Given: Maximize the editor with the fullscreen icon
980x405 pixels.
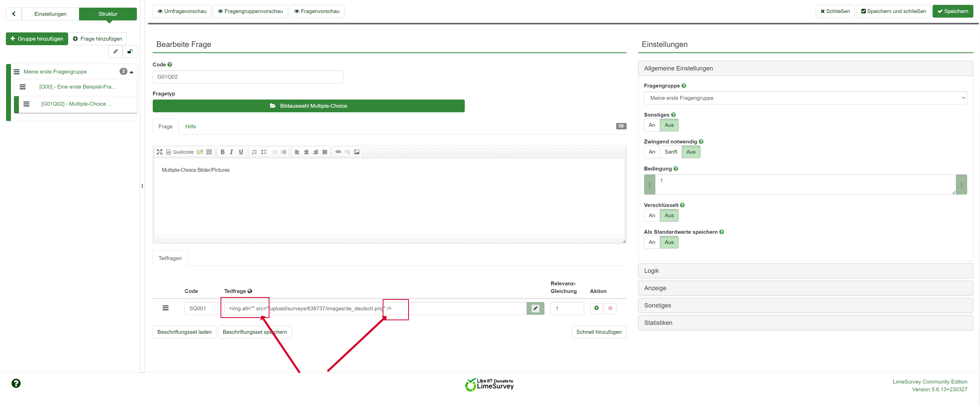Looking at the screenshot, I should point(159,152).
